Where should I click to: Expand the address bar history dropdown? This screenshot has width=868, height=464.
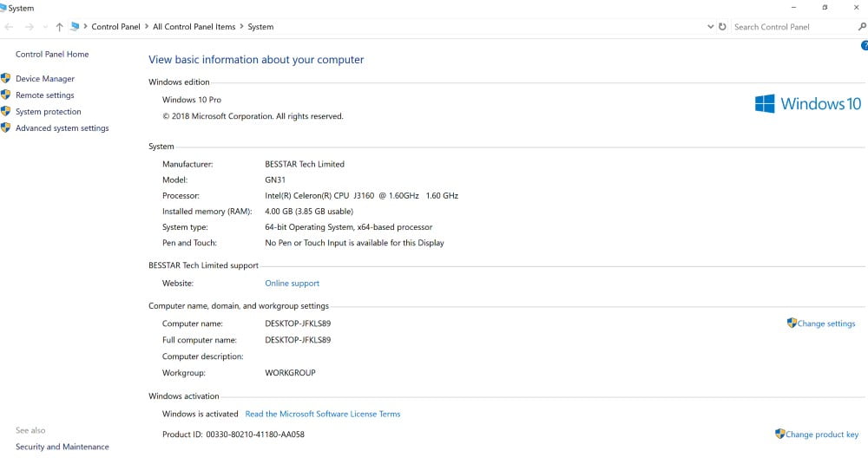coord(710,27)
